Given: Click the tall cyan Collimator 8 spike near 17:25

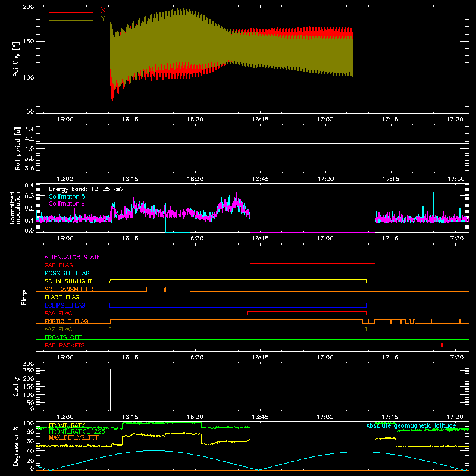Looking at the screenshot, I should coord(433,203).
